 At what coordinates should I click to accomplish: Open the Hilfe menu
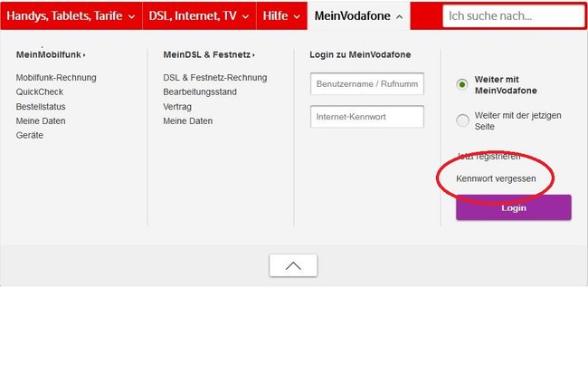(281, 15)
